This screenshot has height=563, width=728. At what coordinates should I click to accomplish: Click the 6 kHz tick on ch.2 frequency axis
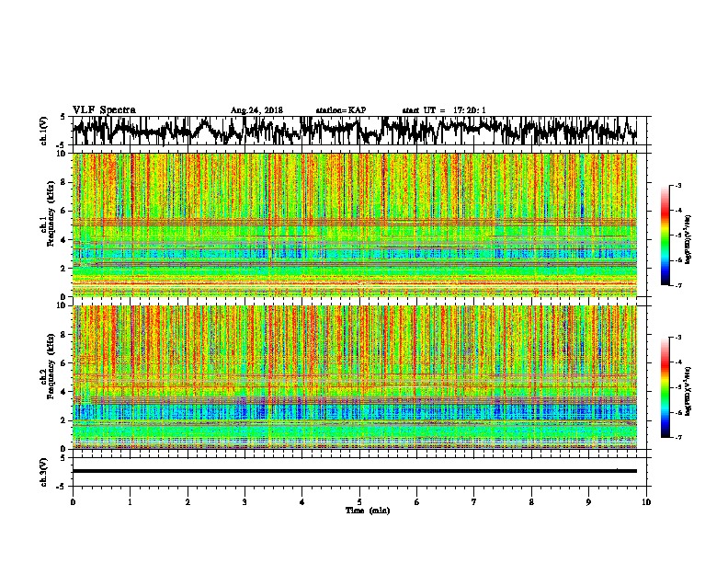tap(64, 363)
